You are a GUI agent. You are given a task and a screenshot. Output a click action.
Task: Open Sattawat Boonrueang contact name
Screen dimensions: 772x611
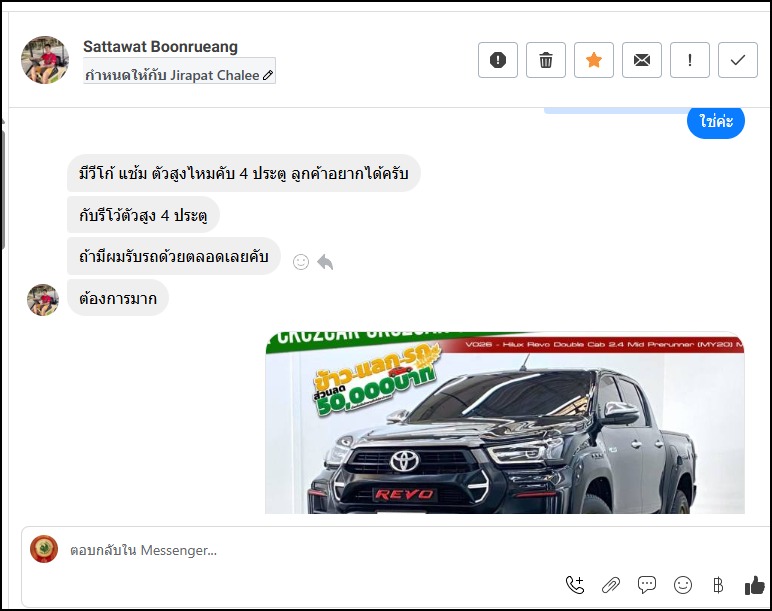pos(161,47)
